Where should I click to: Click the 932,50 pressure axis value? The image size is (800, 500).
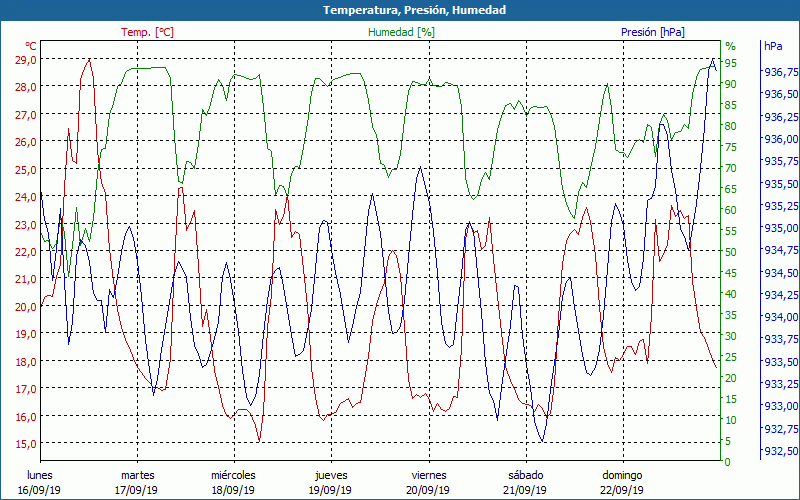781,452
